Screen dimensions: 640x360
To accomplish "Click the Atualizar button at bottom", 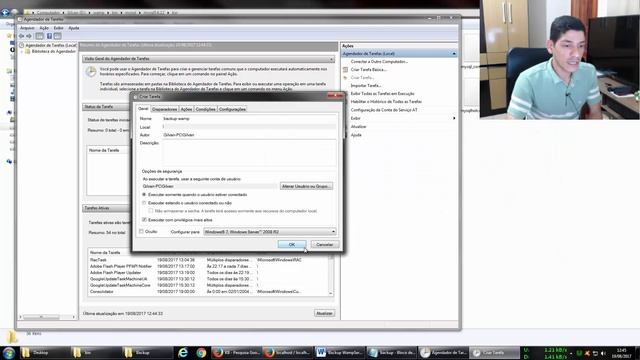I will pos(324,313).
